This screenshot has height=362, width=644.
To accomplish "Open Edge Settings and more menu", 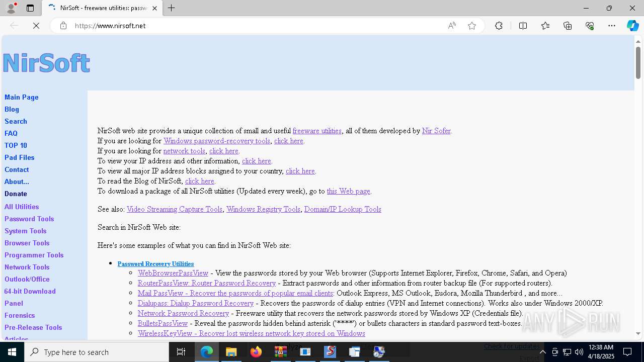I will click(x=612, y=26).
